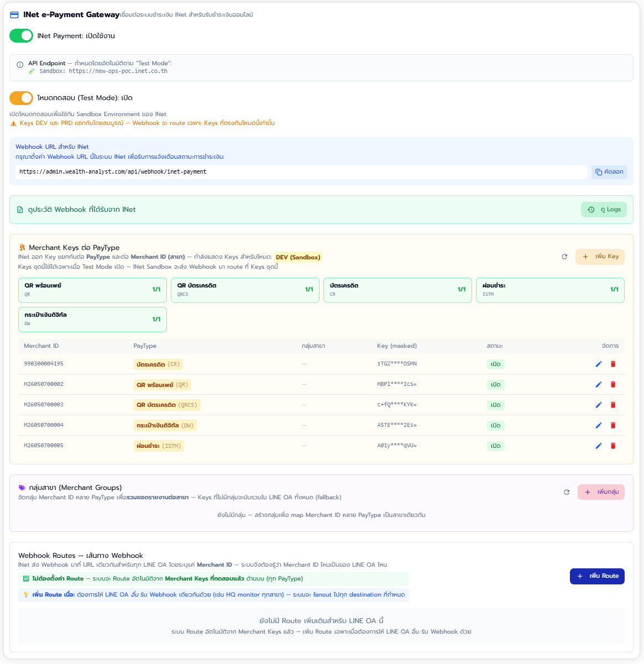Click the เพิ่ม Key button
The image size is (644, 664).
pos(600,257)
